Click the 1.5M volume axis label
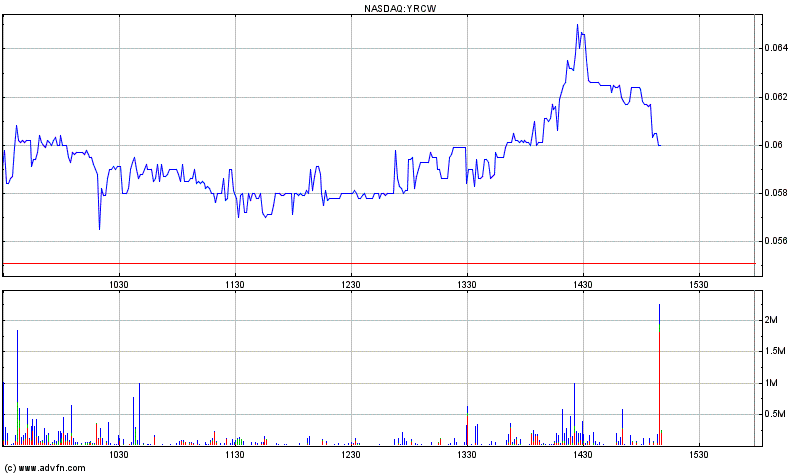800x475 pixels. [775, 351]
